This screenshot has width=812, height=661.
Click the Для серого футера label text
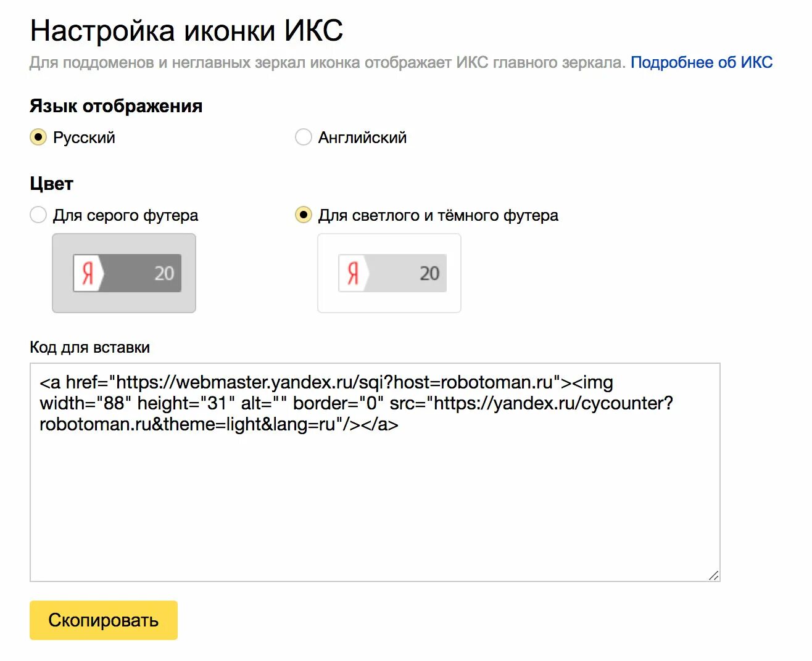tap(126, 215)
